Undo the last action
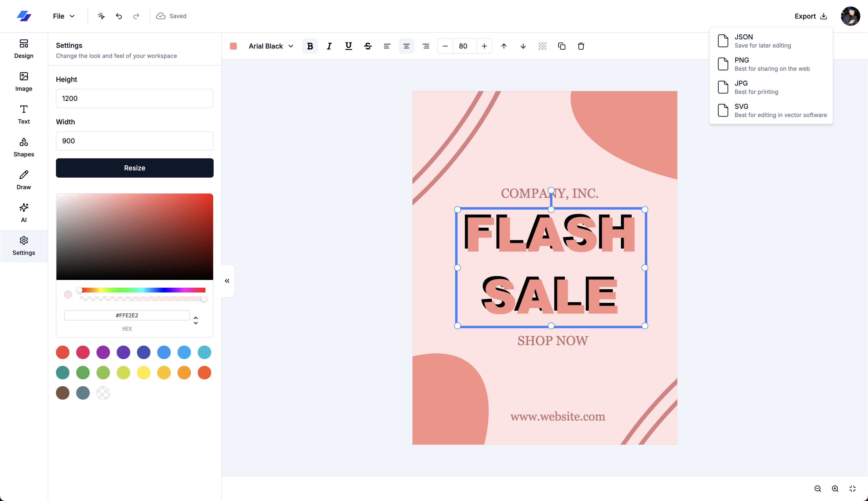 click(x=119, y=16)
